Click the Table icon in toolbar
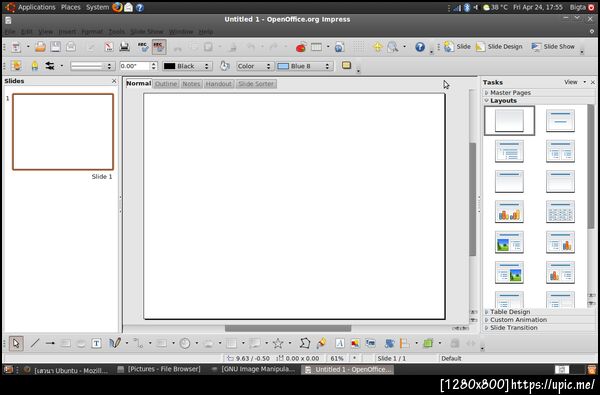 tap(316, 47)
